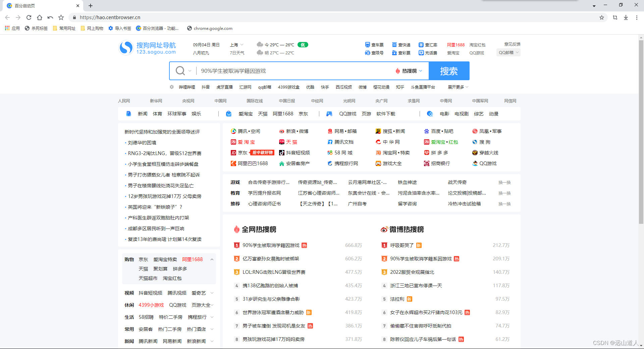Refresh the 游戏 row with 换一换
644x349 pixels.
pos(504,182)
